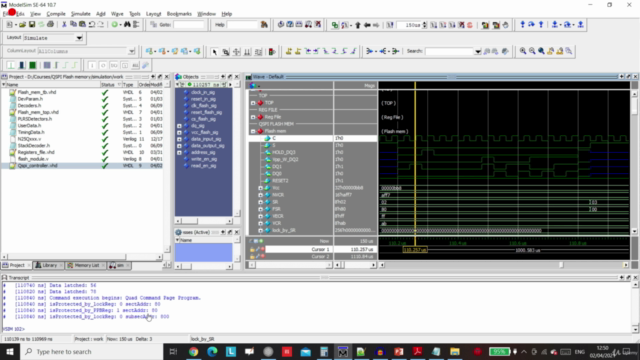Select Registers_file.vhd in Project list
Screen dimensions: 640x360
coord(36,152)
